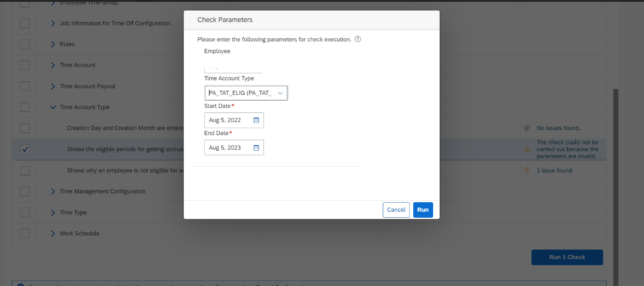Collapse the Time Account Type category
Image resolution: width=644 pixels, height=286 pixels.
pyautogui.click(x=53, y=107)
